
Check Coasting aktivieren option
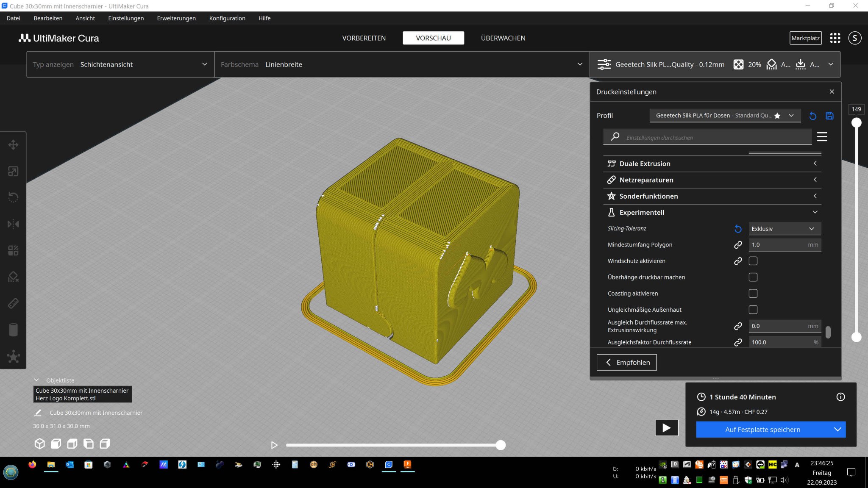[753, 294]
